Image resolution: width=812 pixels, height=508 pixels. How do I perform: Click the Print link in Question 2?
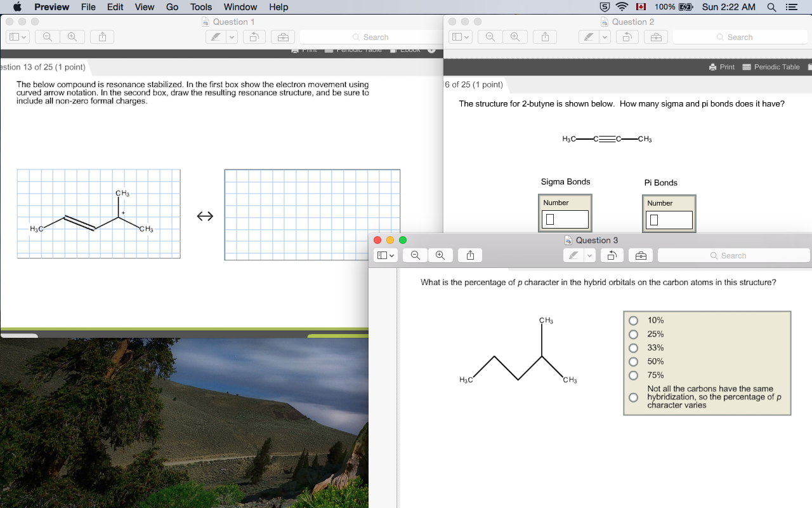click(x=722, y=67)
